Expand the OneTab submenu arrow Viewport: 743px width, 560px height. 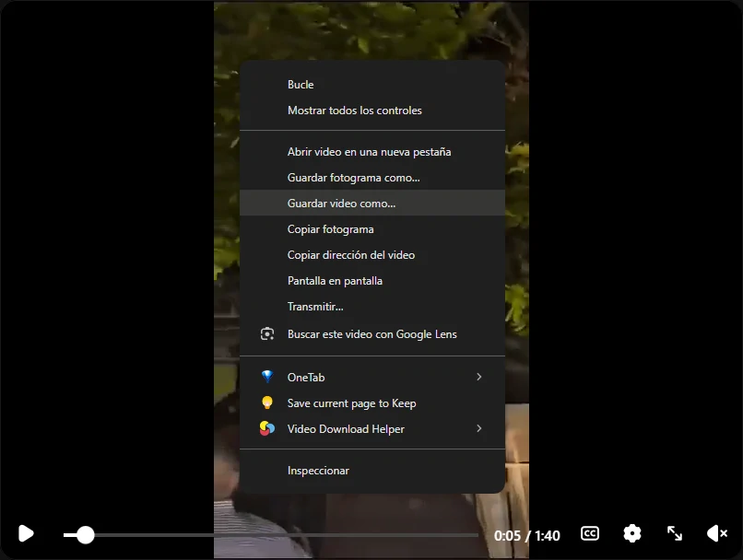[479, 377]
